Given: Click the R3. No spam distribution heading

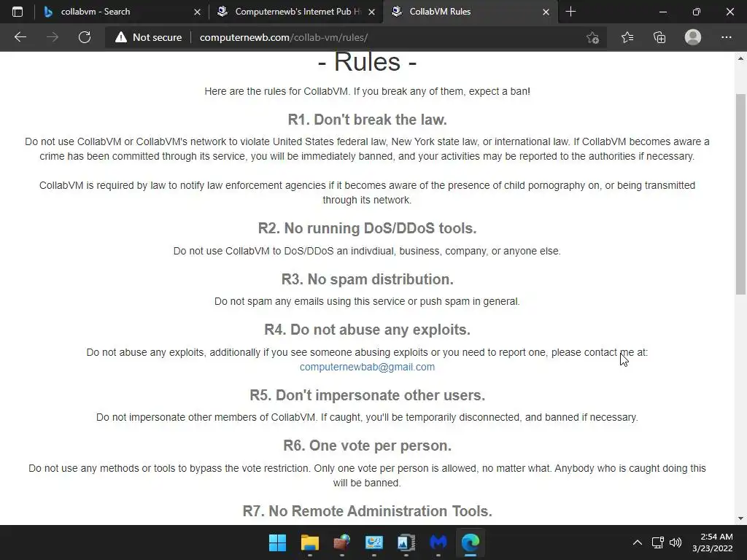Looking at the screenshot, I should click(x=368, y=279).
